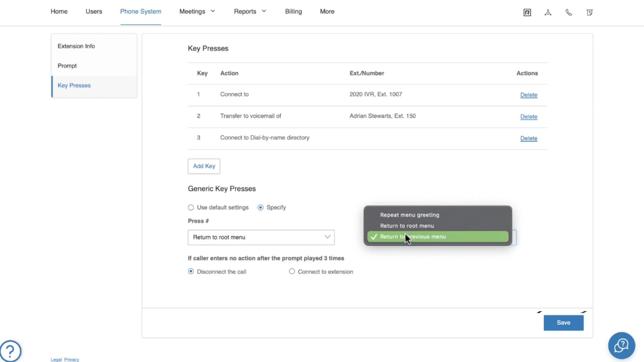Click Save to apply changes
Image resolution: width=644 pixels, height=362 pixels.
563,322
